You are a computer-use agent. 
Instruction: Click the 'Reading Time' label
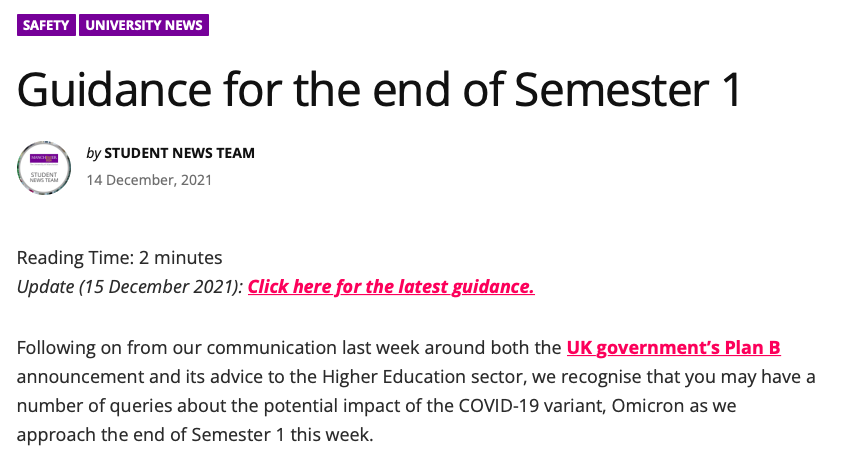[x=74, y=258]
